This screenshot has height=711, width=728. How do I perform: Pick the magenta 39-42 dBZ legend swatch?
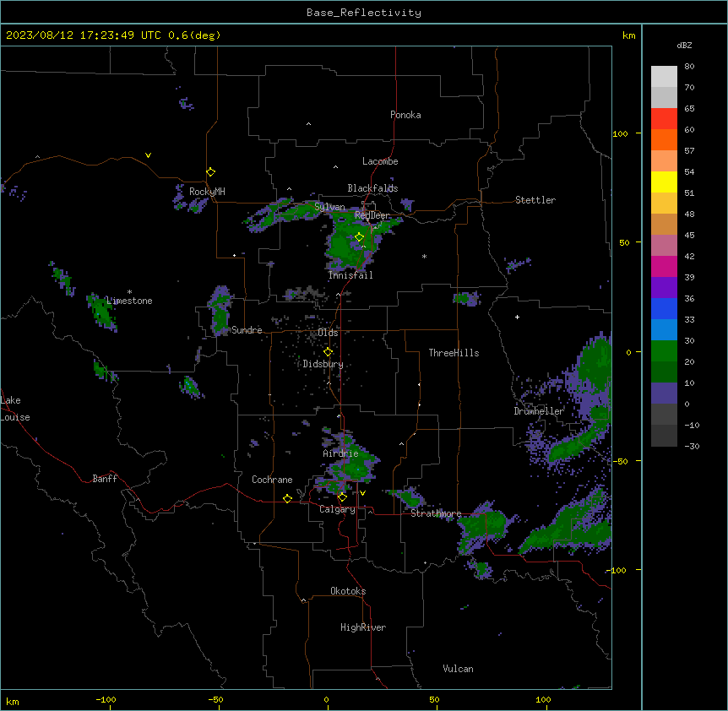point(664,266)
